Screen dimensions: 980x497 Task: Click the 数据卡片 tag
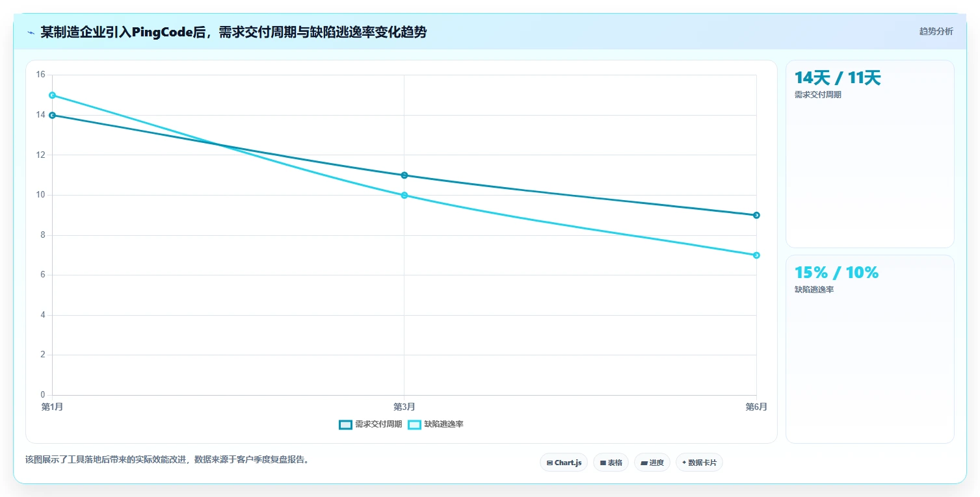pyautogui.click(x=699, y=463)
